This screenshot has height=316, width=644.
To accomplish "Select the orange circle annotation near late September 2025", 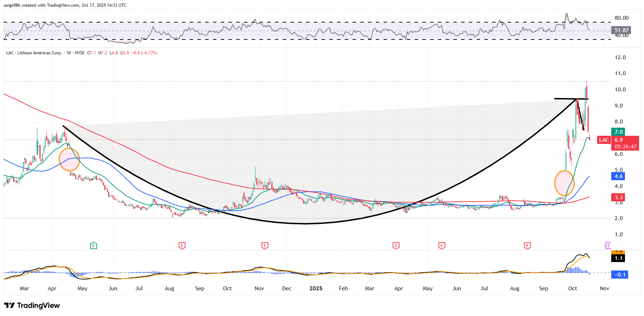I will (564, 183).
